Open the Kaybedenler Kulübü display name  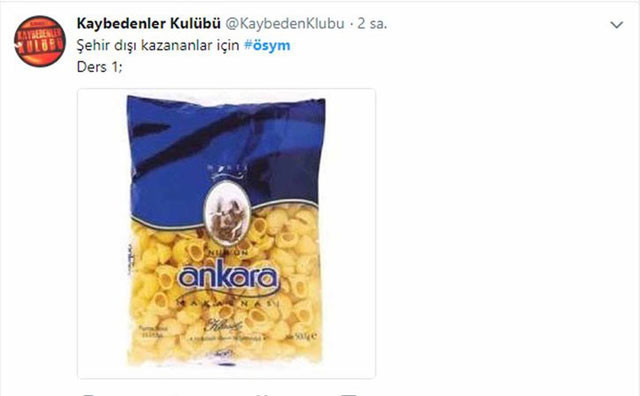[149, 24]
